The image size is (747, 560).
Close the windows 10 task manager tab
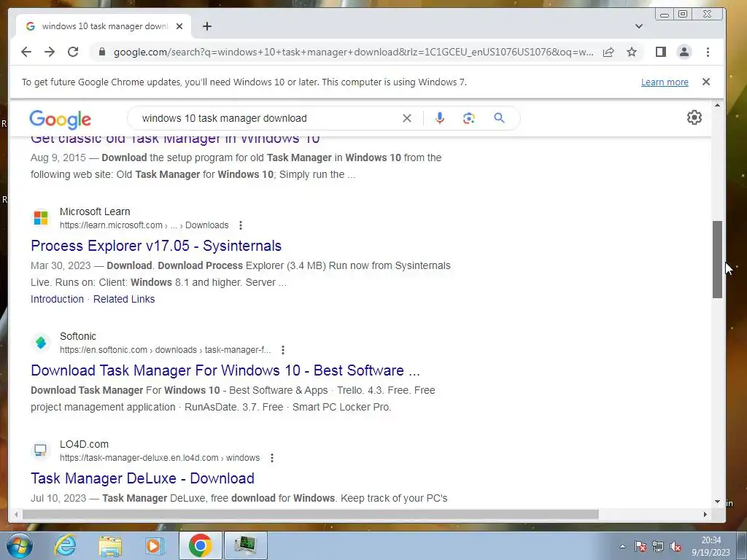coord(179,26)
